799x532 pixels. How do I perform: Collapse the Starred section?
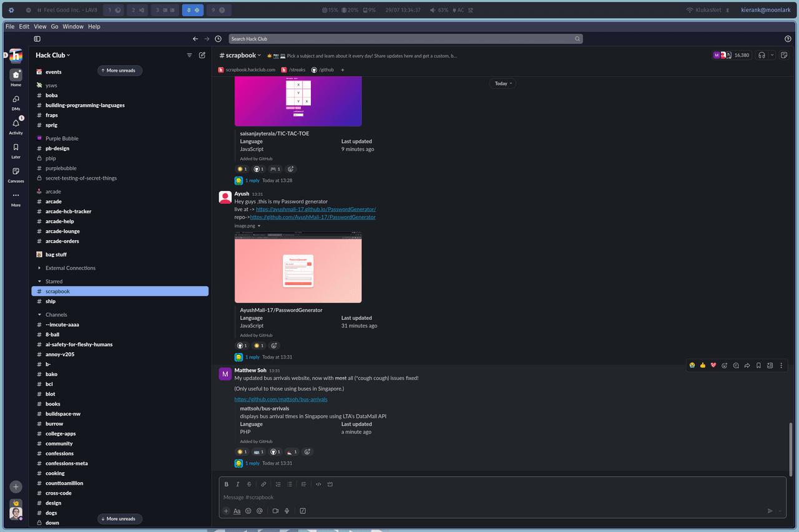click(x=40, y=281)
